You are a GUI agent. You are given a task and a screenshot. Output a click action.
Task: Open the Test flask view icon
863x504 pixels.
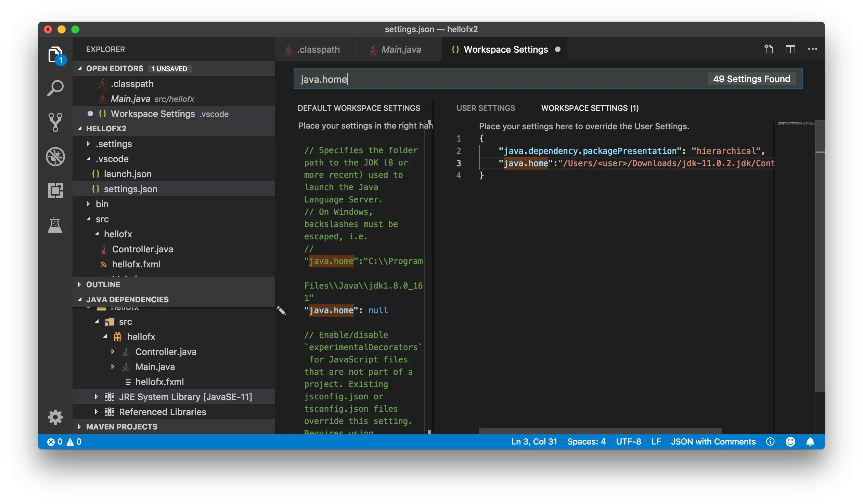pos(55,225)
